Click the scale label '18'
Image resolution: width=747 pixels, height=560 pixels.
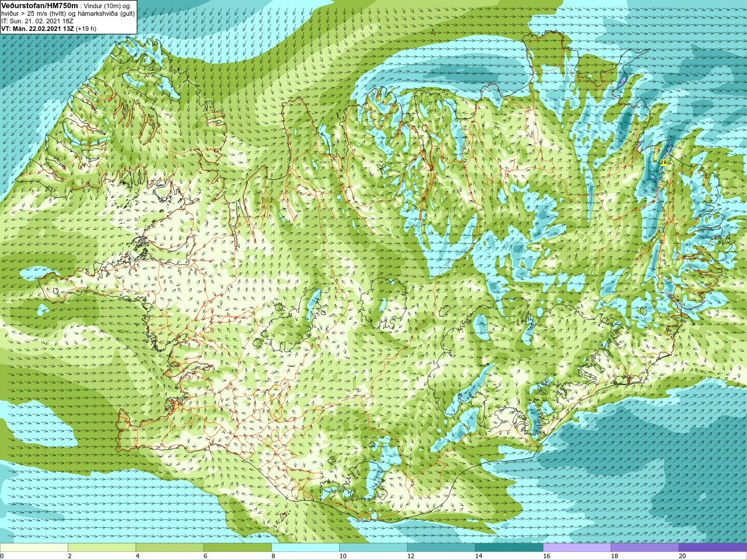[615, 556]
